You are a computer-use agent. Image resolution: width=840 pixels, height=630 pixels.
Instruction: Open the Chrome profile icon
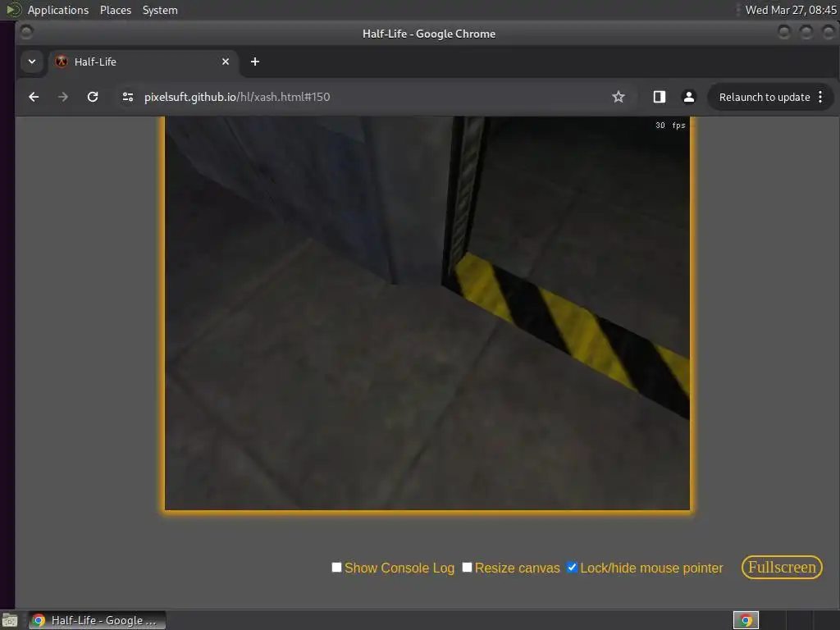point(689,97)
